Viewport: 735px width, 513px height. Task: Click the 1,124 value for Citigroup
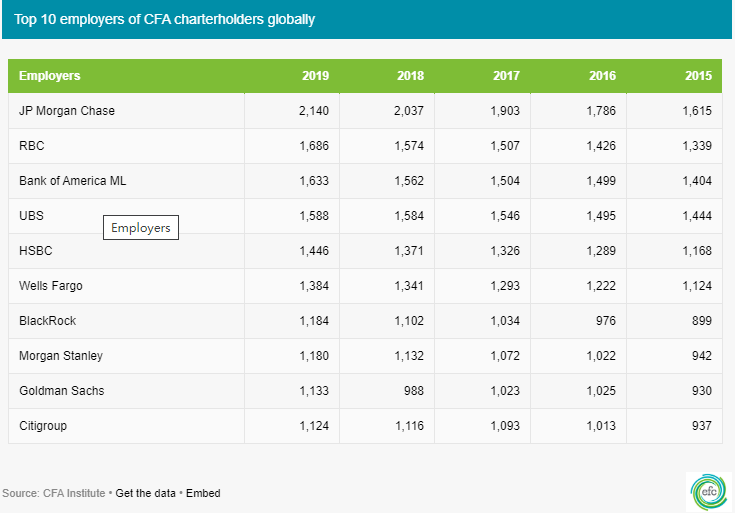(314, 426)
